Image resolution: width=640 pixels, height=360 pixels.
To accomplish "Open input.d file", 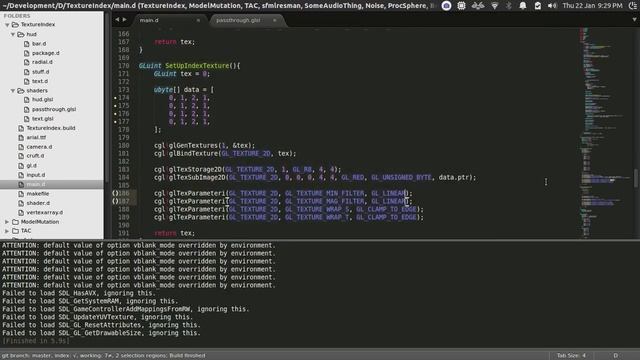I will 36,175.
